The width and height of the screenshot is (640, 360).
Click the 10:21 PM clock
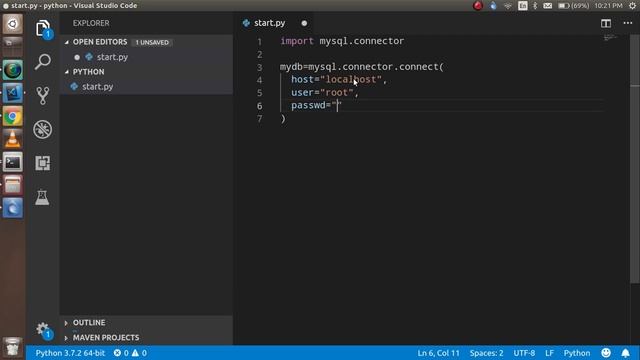click(608, 6)
